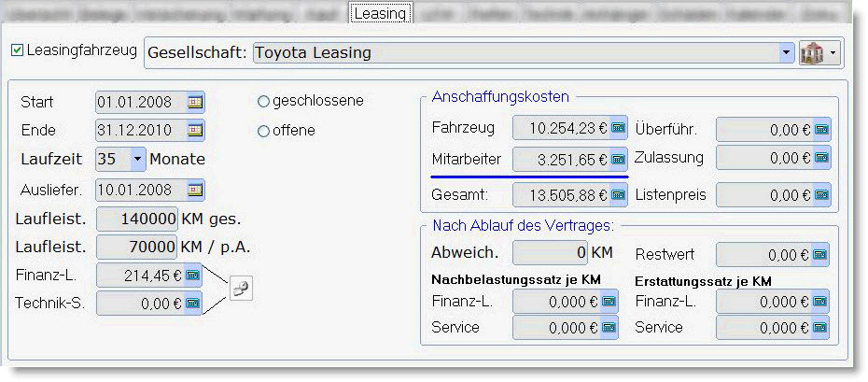This screenshot has height=382, width=868.
Task: Uncheck the Leasingfahrzeug checkbox
Action: coord(17,50)
